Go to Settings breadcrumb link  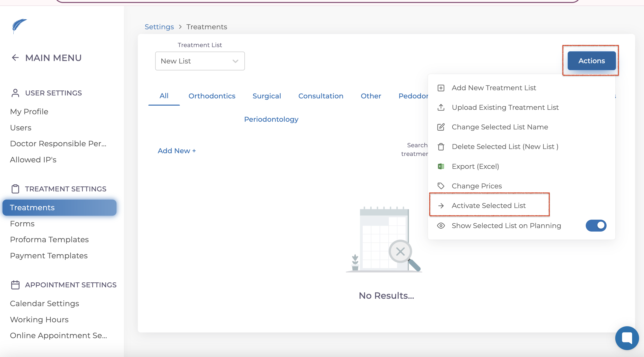pos(159,27)
